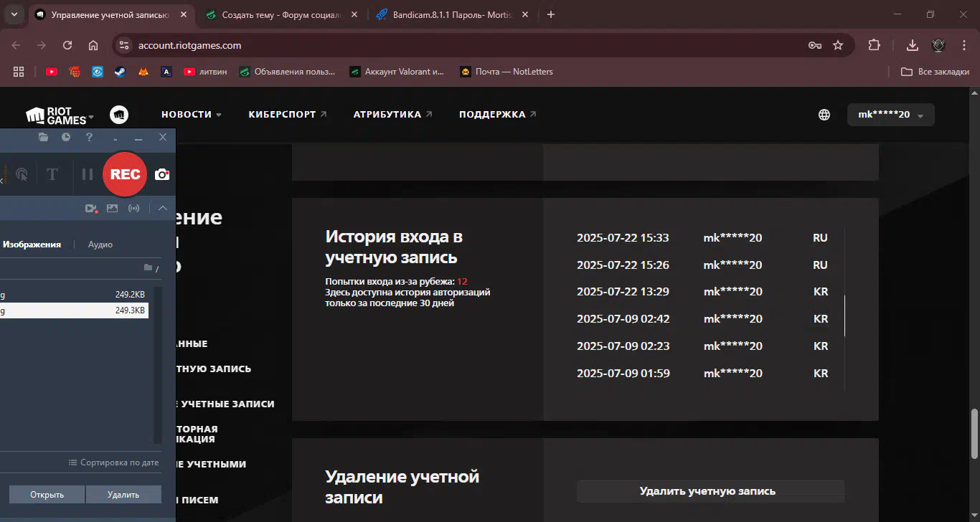Click the round Riot fist icon
Image resolution: width=980 pixels, height=522 pixels.
point(119,115)
